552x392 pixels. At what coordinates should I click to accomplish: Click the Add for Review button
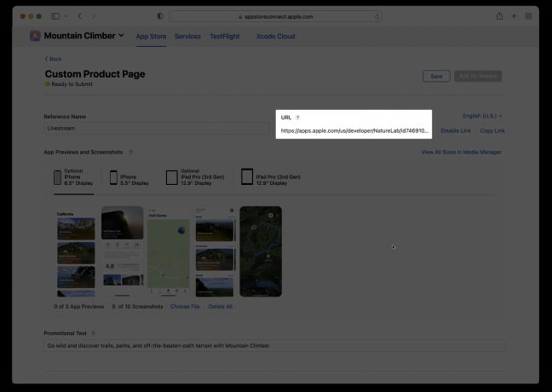coord(478,76)
